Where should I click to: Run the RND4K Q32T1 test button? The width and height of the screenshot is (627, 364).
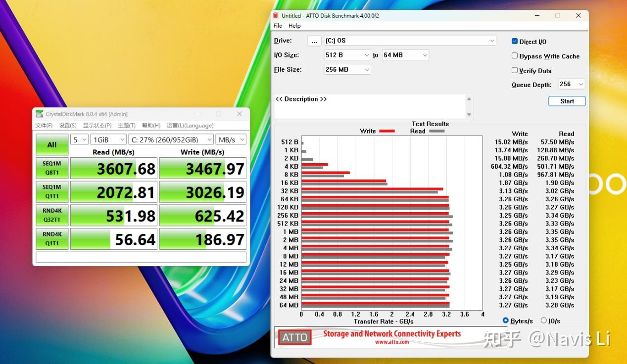coord(52,215)
